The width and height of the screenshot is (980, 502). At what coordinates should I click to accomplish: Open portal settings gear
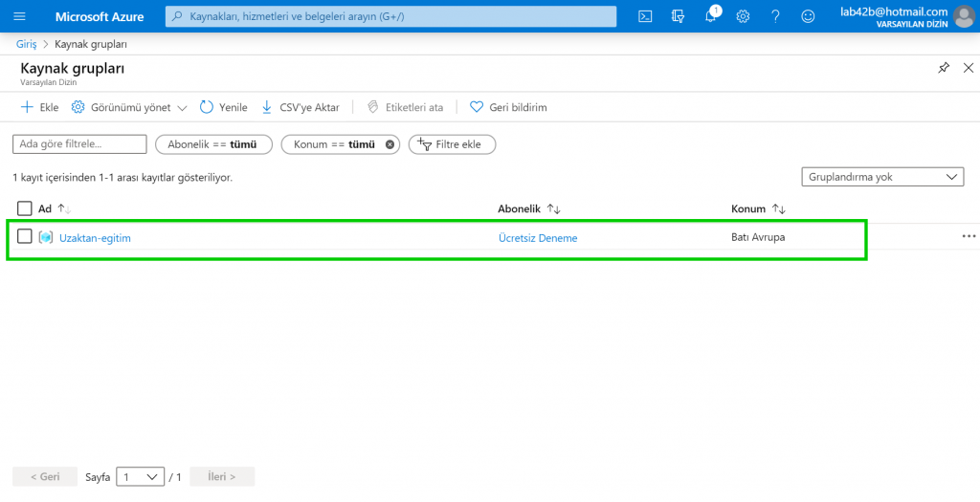pyautogui.click(x=743, y=16)
